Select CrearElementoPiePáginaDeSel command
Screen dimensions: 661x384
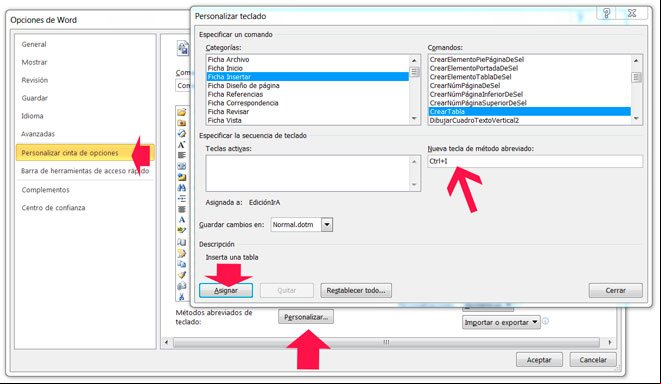point(529,59)
